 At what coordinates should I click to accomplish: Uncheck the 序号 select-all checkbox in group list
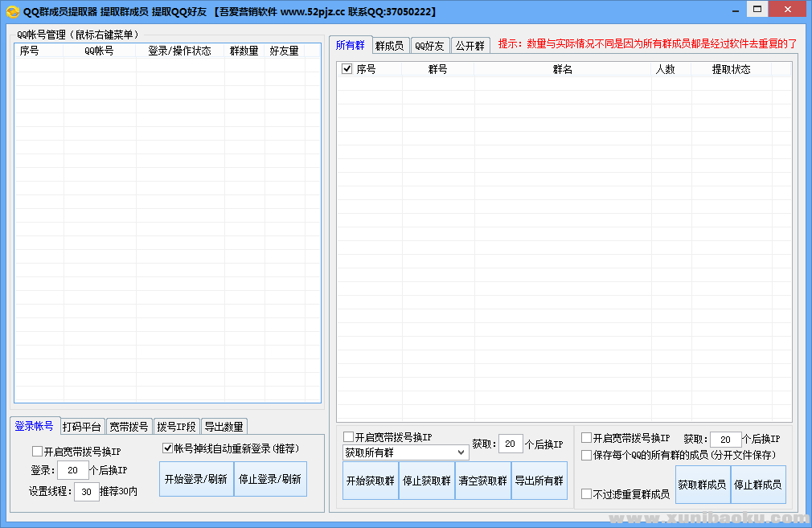pyautogui.click(x=347, y=69)
